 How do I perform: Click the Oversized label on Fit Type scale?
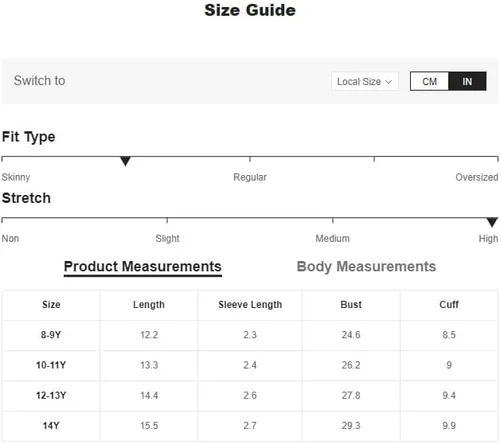click(x=477, y=177)
